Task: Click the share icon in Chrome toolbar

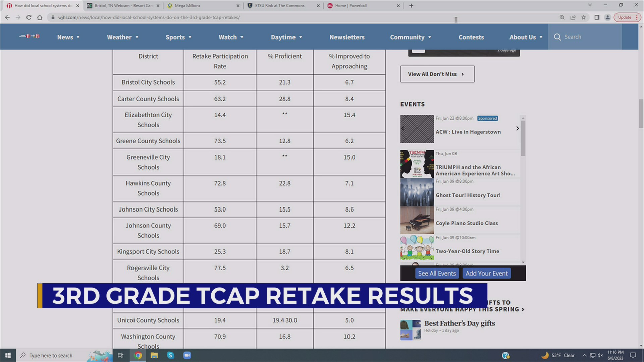Action: coord(573,17)
